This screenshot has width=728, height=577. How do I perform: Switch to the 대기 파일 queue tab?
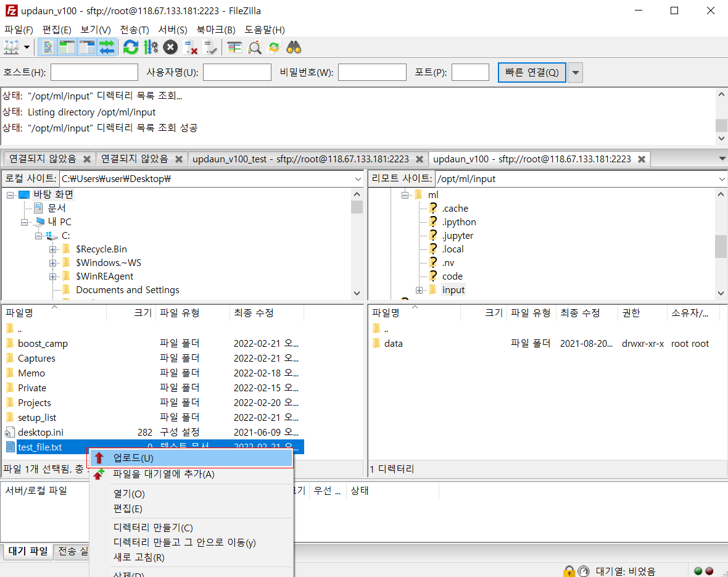28,552
